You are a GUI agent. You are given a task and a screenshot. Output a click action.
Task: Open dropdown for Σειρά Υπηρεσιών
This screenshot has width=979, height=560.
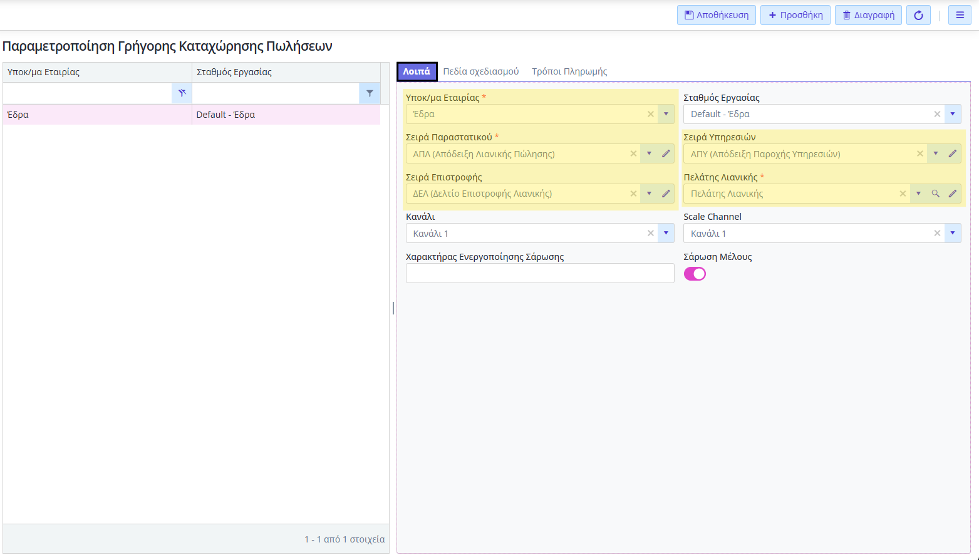935,154
